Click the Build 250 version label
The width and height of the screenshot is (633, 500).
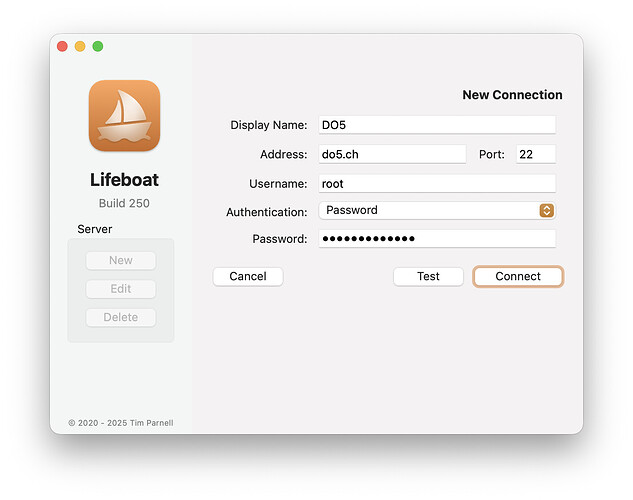[x=124, y=204]
